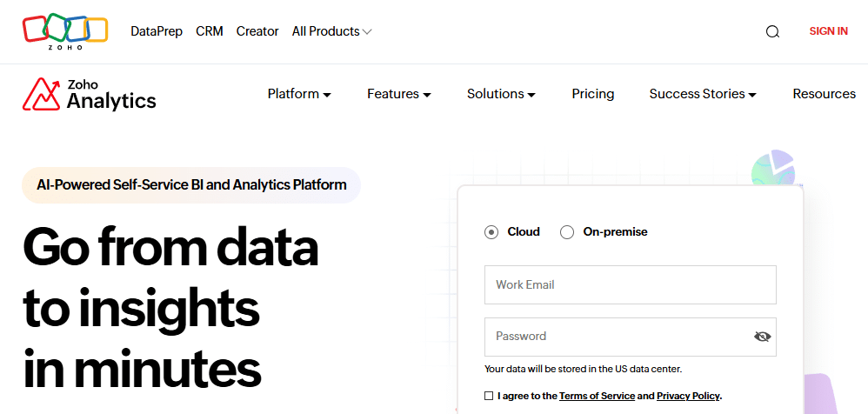Click the Zoho Analytics logo
This screenshot has height=414, width=868.
click(89, 94)
